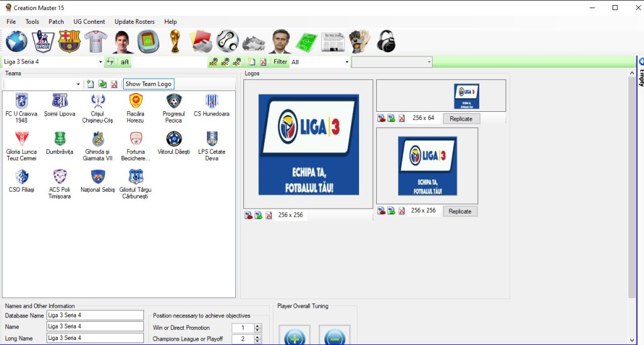Open the trophy tournaments icon
Screen dimensions: 644x345
coord(175,41)
